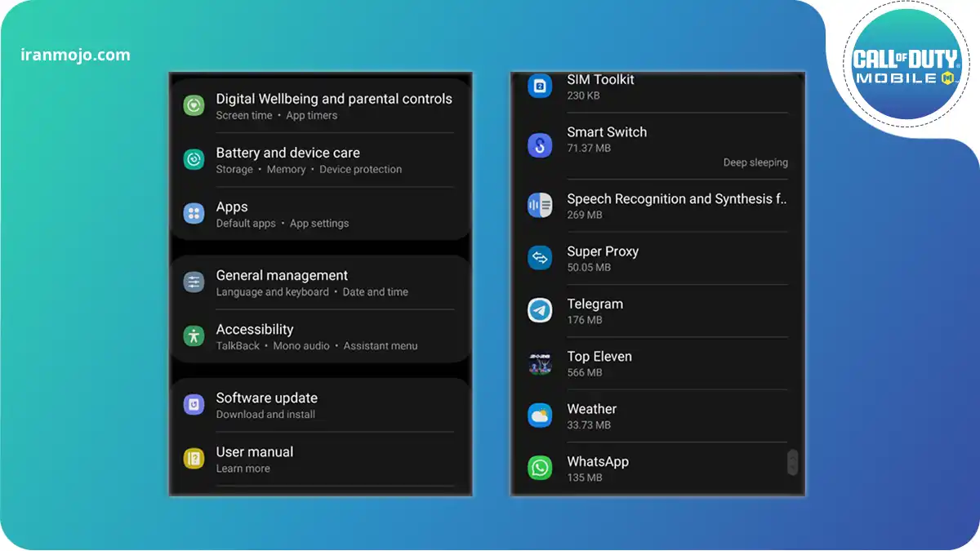Tap the Weather app icon

coord(540,415)
